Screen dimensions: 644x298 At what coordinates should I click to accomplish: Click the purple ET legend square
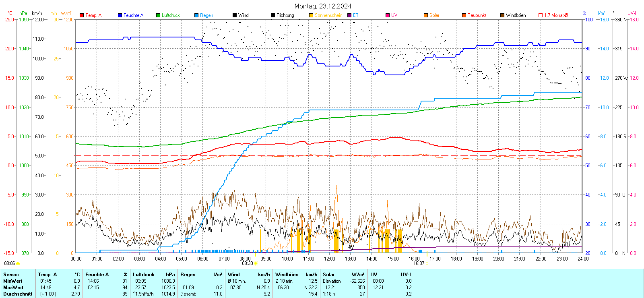(349, 15)
